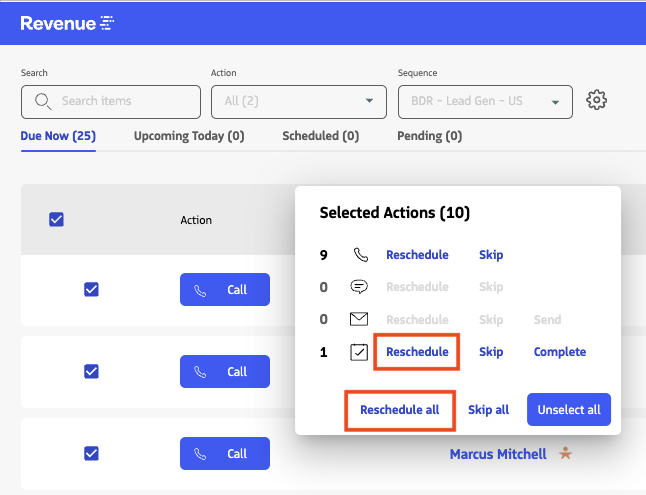Viewport: 646px width, 495px height.
Task: Click the task checkbox-calendar icon in Selected Actions
Action: [359, 352]
